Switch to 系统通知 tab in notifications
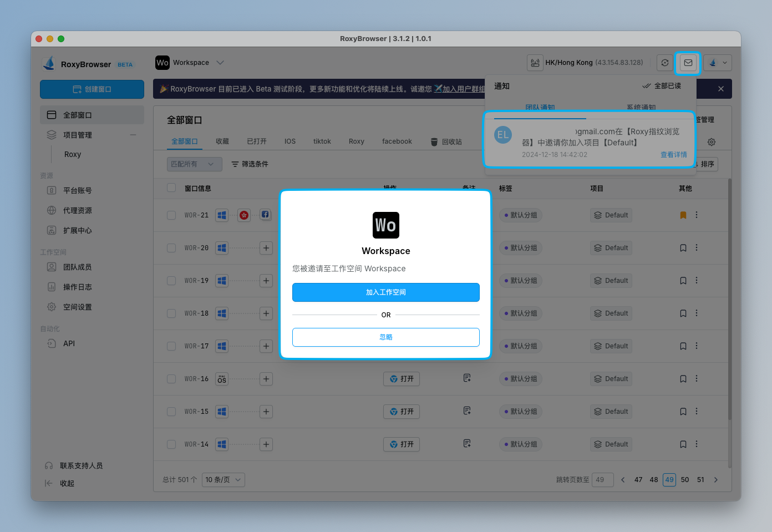Screen dimensions: 772x532 pyautogui.click(x=641, y=108)
